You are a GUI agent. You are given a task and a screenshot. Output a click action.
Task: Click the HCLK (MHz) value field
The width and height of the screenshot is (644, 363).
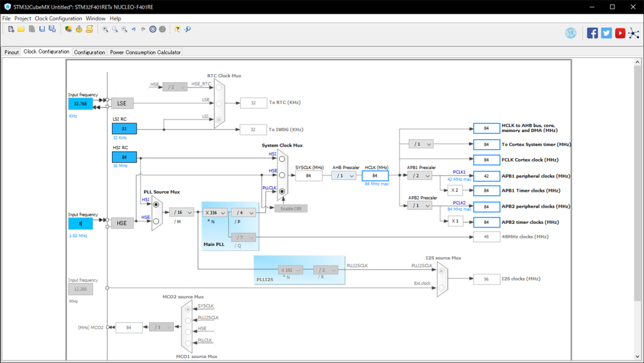click(375, 176)
